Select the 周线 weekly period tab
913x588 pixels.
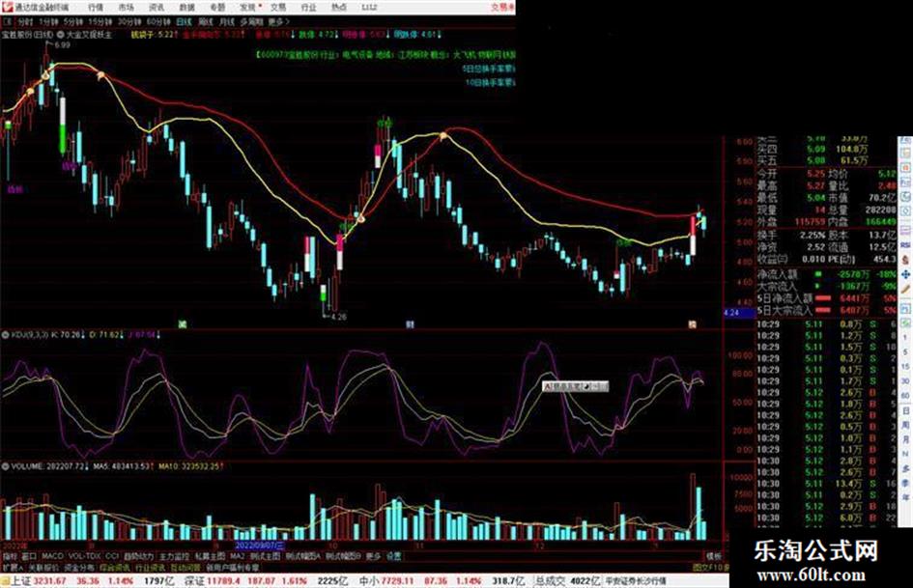[x=206, y=22]
